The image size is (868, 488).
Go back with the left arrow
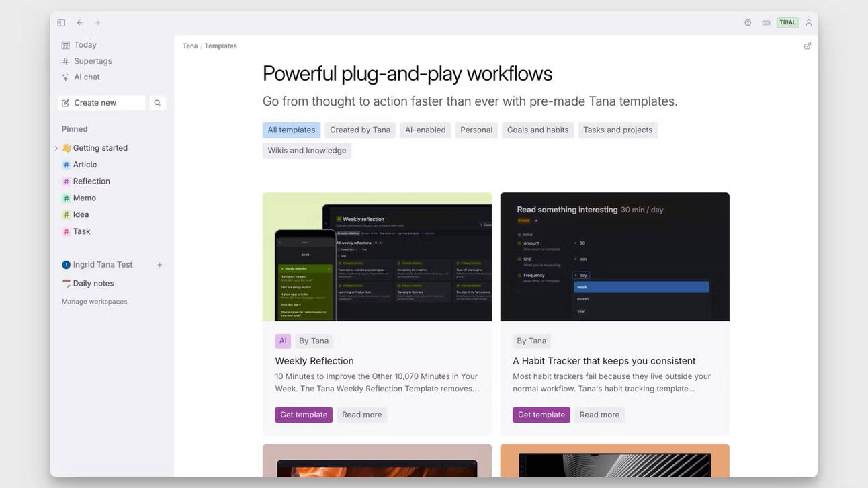click(x=79, y=23)
